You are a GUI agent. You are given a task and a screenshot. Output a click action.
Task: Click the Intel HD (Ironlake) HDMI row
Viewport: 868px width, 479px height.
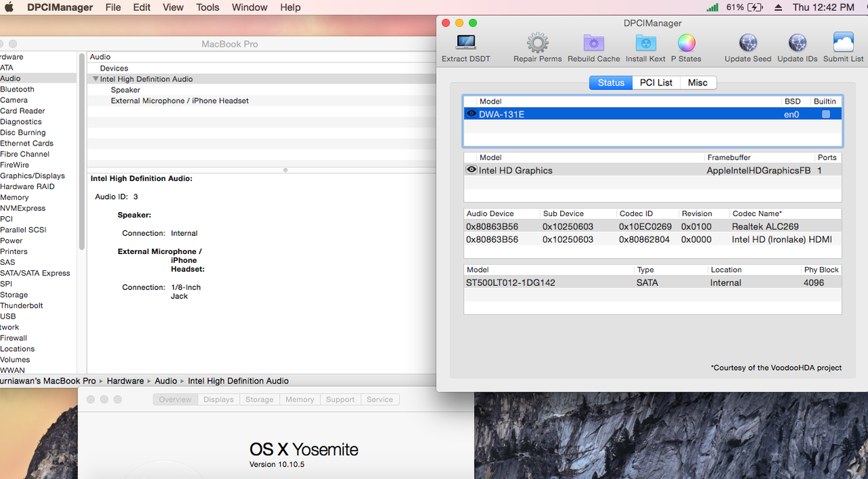pos(652,239)
